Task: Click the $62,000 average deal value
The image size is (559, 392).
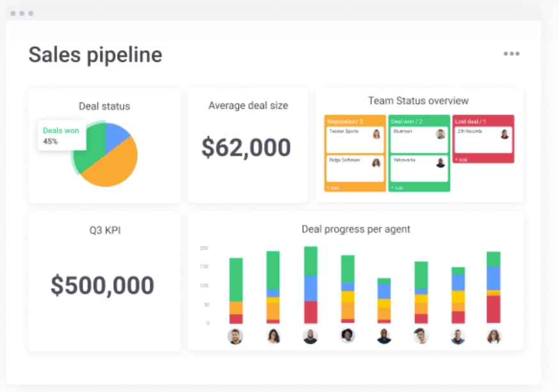Action: (x=246, y=148)
